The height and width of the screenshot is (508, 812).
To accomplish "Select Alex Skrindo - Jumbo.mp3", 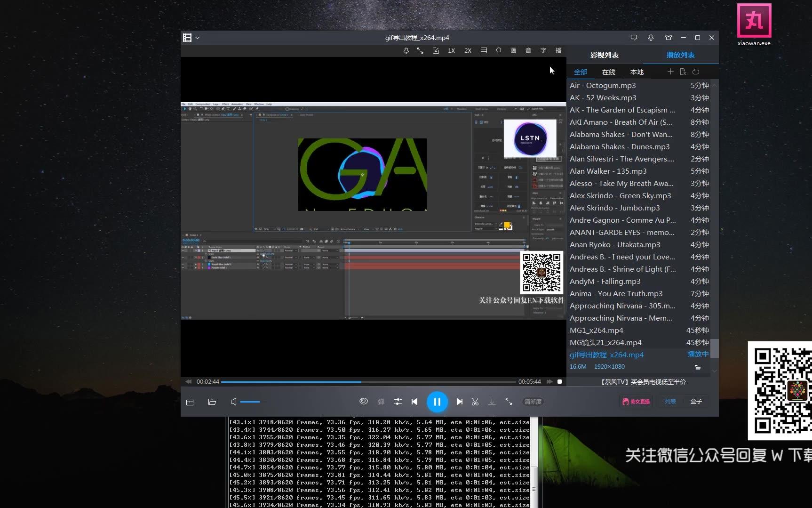I will point(639,208).
